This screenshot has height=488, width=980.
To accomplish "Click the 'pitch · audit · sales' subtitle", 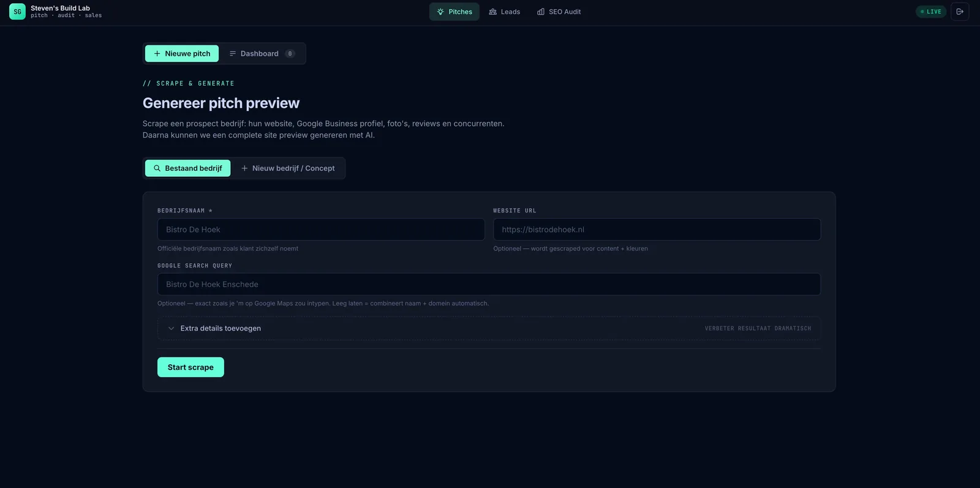I will (x=66, y=16).
